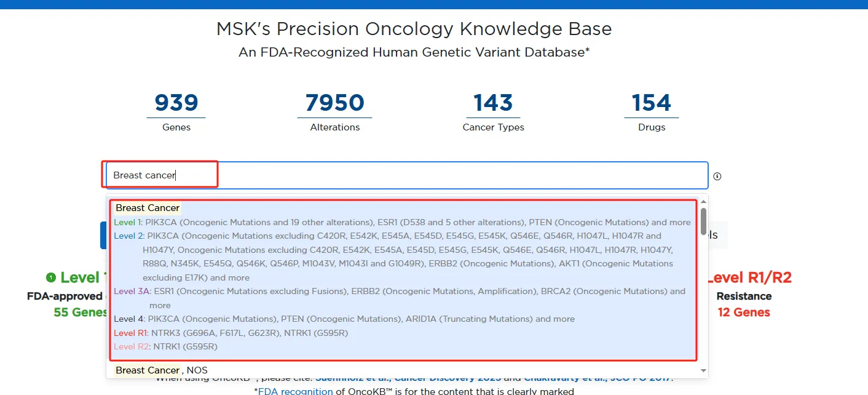The width and height of the screenshot is (868, 395).
Task: Click inside the Breast cancer search field
Action: 406,175
